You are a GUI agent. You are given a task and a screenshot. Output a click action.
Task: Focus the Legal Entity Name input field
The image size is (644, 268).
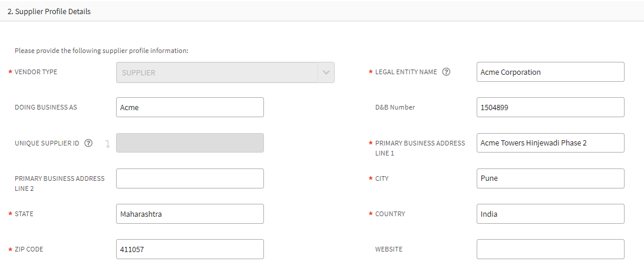(550, 72)
